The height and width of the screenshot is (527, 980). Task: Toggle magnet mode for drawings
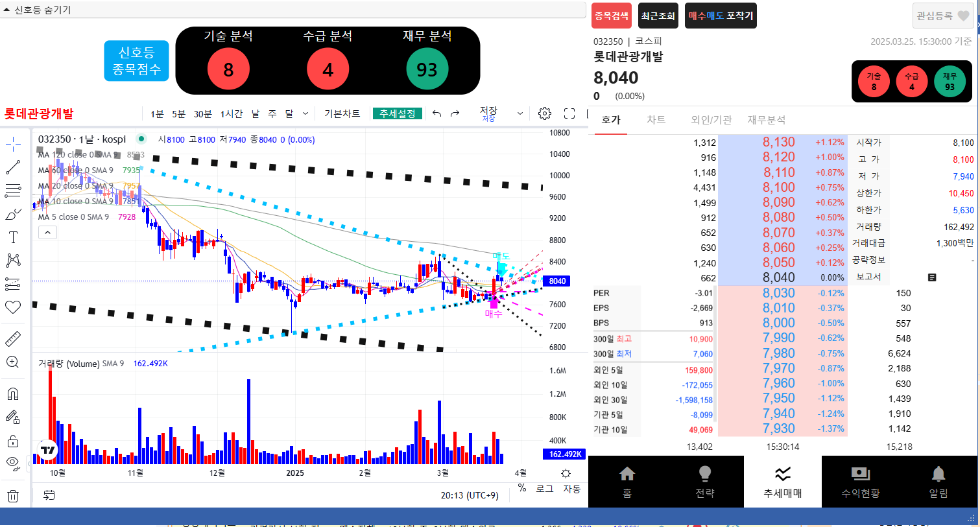pyautogui.click(x=13, y=394)
